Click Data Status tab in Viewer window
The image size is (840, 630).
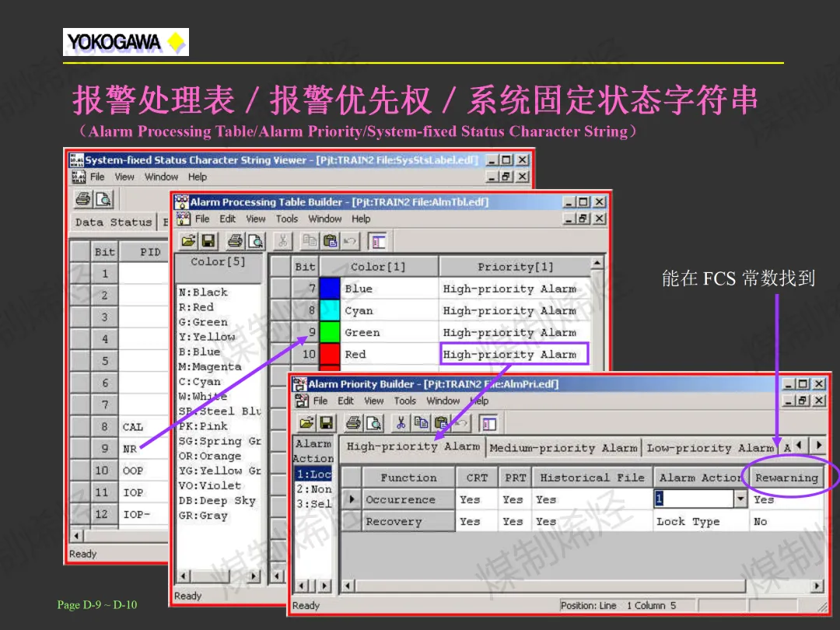click(114, 222)
